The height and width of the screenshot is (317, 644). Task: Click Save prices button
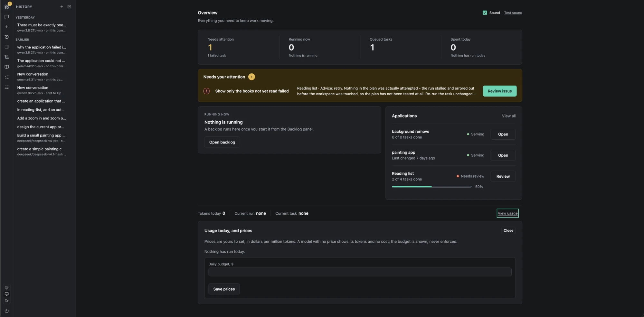(x=224, y=289)
